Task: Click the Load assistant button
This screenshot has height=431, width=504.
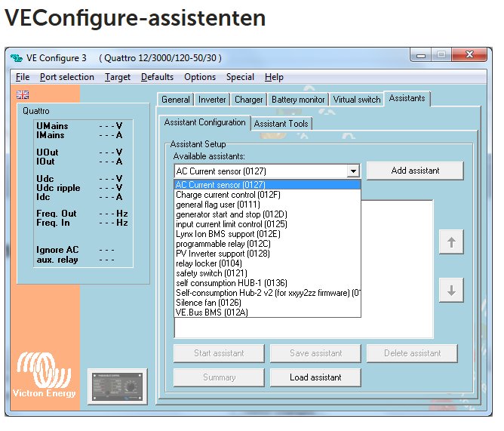Action: coord(315,377)
